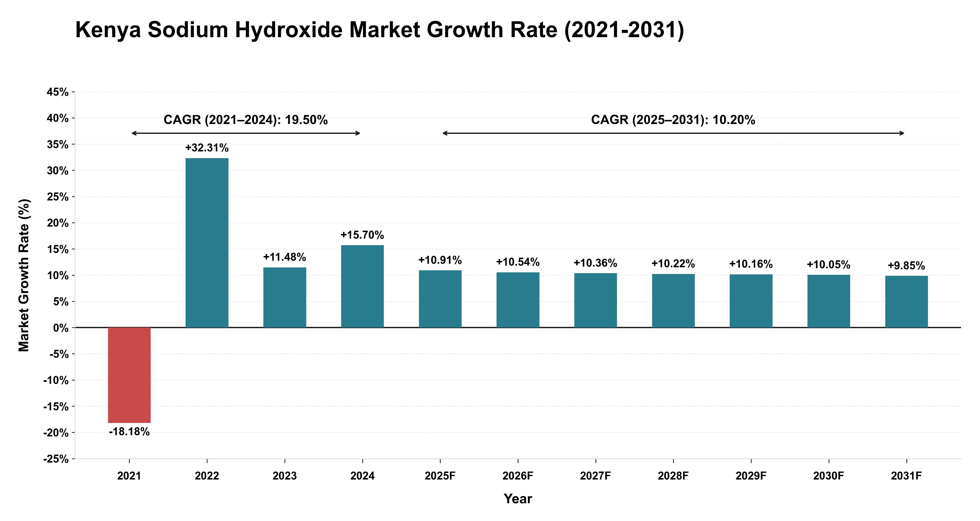The height and width of the screenshot is (521, 980).
Task: Click the '+10.16%' data label
Action: [x=751, y=264]
